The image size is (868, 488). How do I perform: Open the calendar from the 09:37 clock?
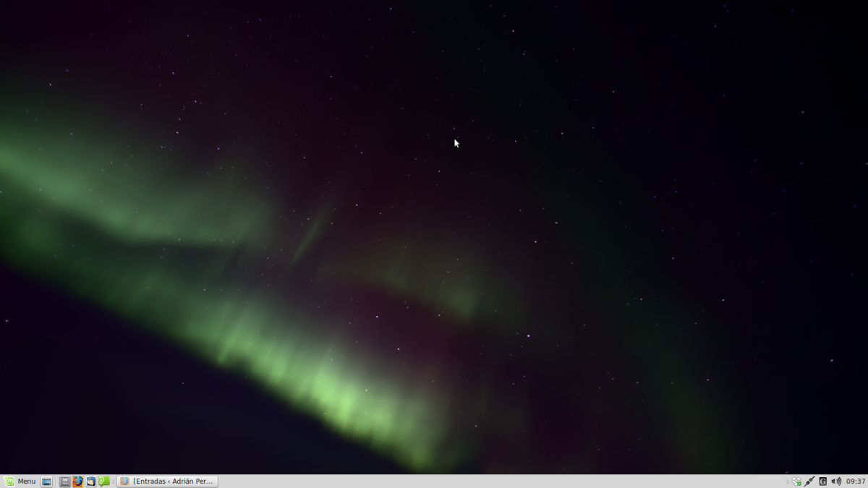coord(856,481)
